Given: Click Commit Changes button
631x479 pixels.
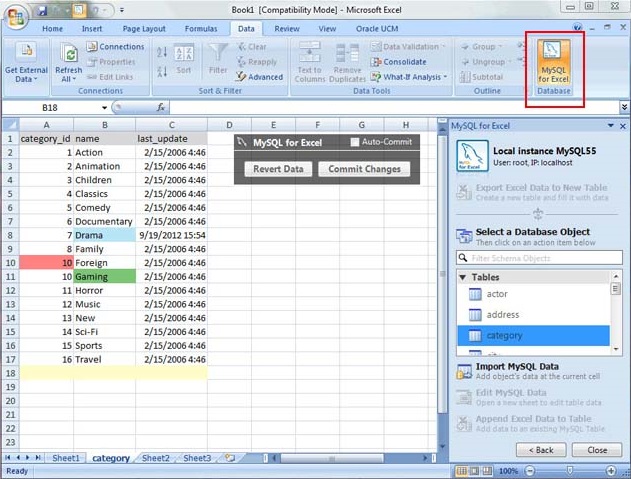Looking at the screenshot, I should (364, 169).
